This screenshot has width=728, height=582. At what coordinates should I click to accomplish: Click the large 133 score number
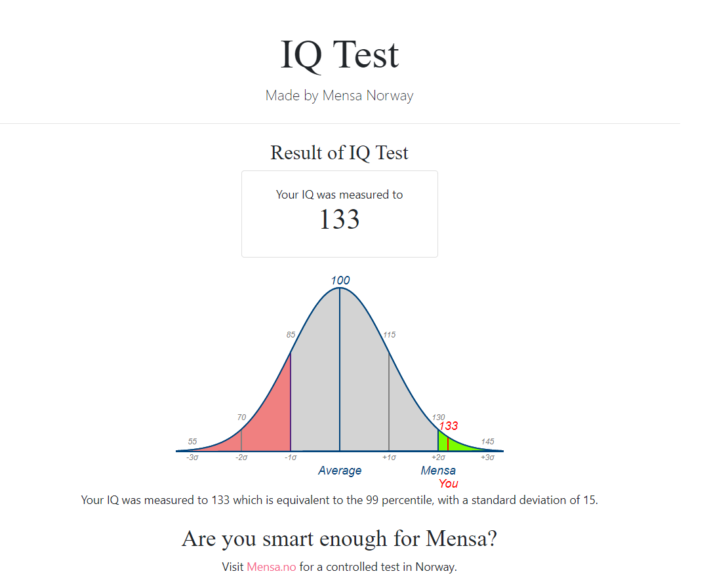pos(339,220)
